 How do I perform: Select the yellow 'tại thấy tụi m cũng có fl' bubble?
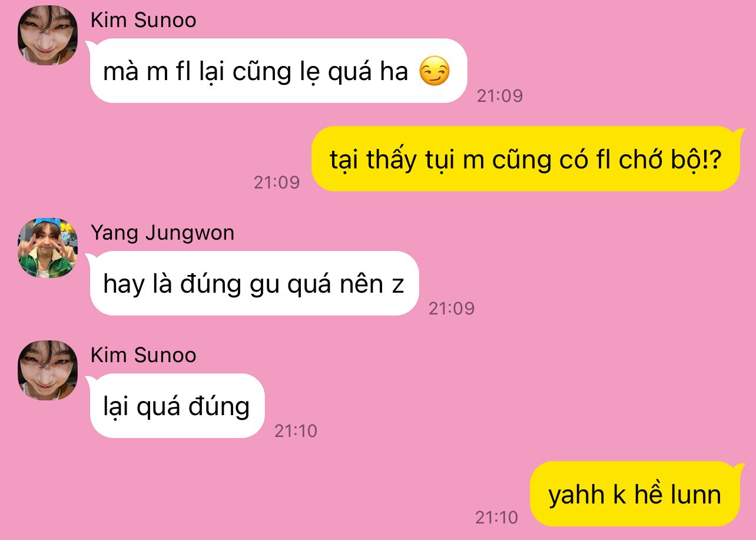(x=525, y=159)
